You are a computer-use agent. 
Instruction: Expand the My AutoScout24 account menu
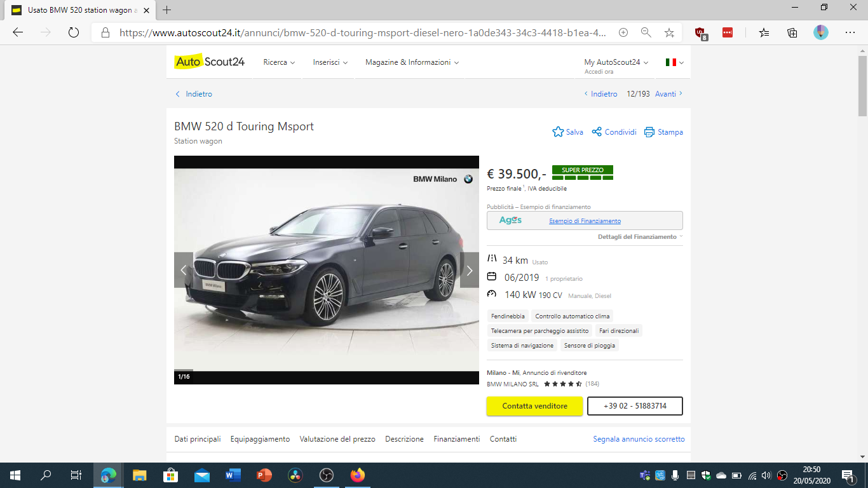pos(616,62)
